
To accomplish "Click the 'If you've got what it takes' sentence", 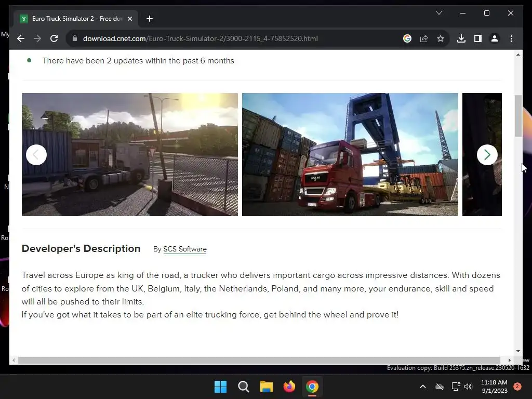I will 210,314.
